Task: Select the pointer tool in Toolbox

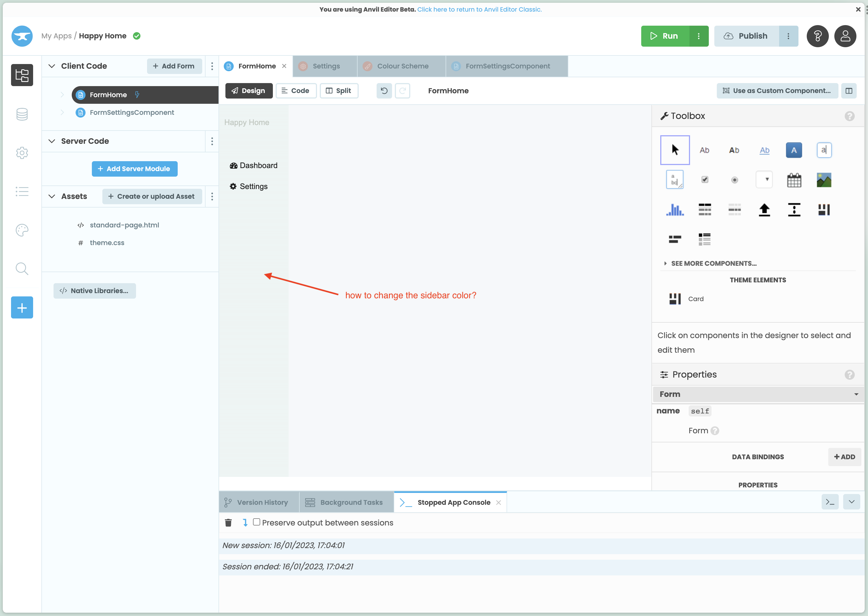Action: [x=675, y=150]
